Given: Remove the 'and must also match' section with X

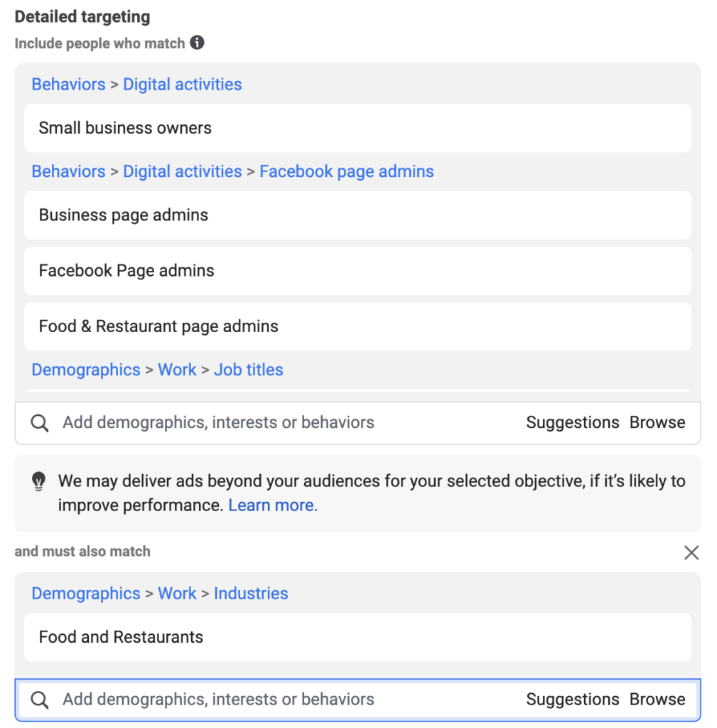Looking at the screenshot, I should click(x=691, y=552).
